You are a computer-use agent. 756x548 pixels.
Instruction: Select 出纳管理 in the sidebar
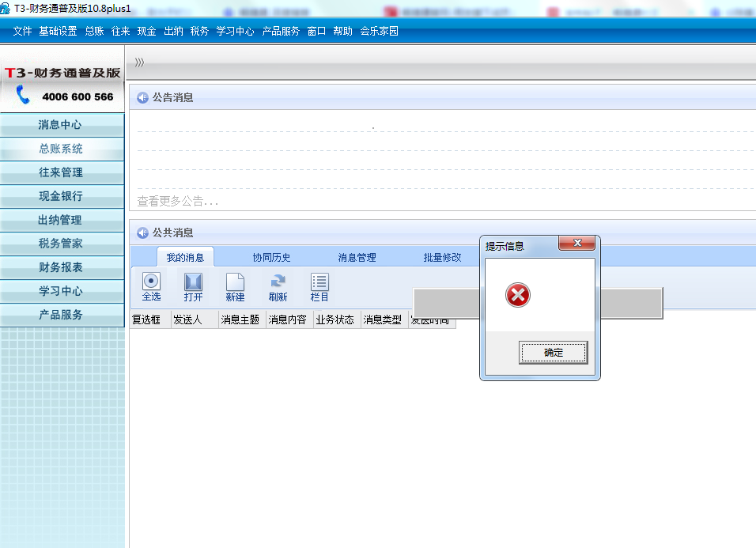(x=62, y=220)
